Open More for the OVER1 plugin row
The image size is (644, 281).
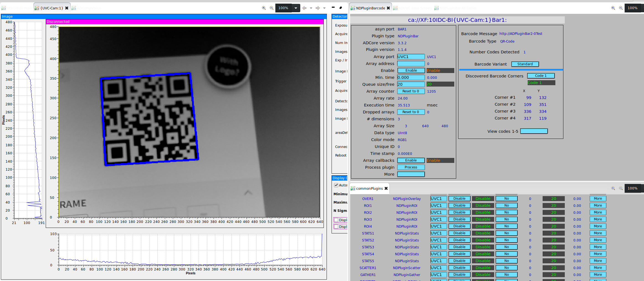(598, 199)
